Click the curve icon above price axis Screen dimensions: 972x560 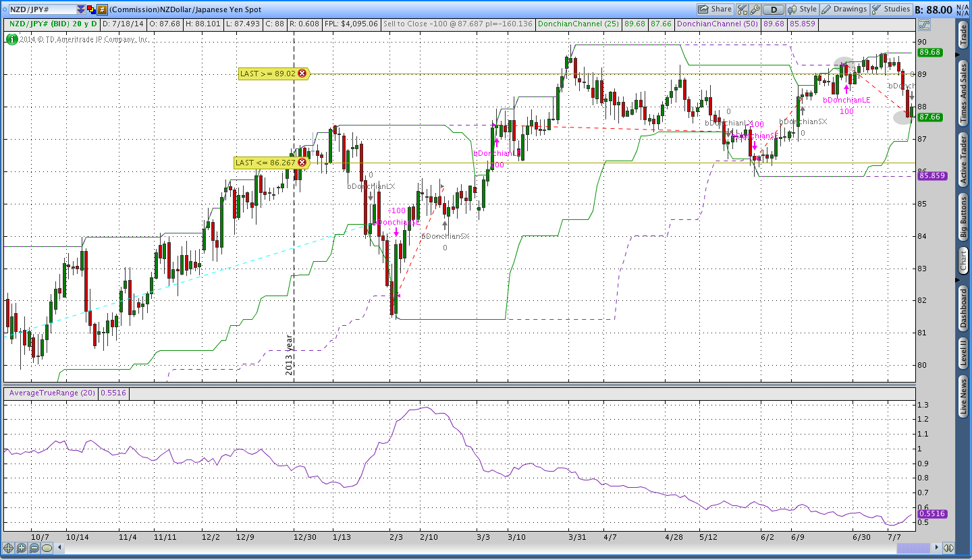(x=924, y=25)
